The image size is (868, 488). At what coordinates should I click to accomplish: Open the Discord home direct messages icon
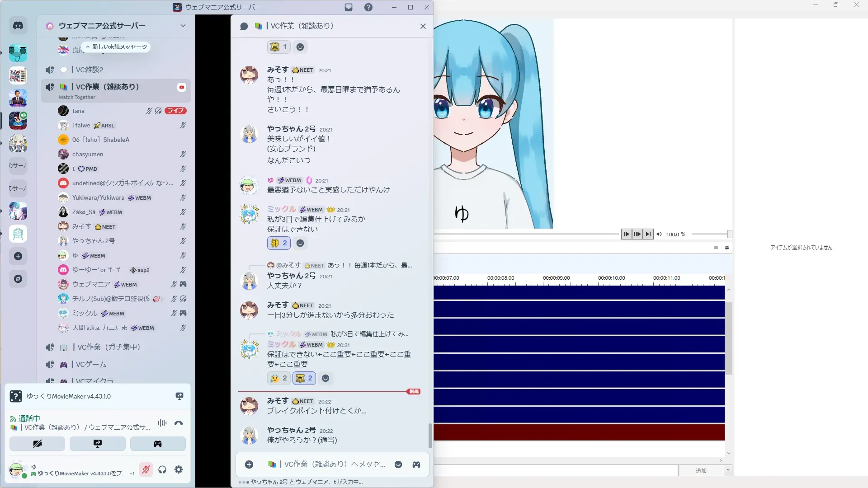pos(18,26)
